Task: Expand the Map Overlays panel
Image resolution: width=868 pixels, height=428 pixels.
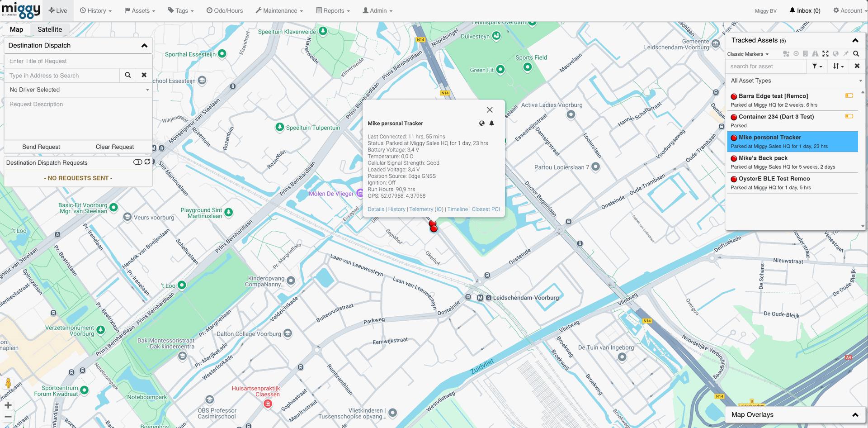Action: [x=855, y=414]
